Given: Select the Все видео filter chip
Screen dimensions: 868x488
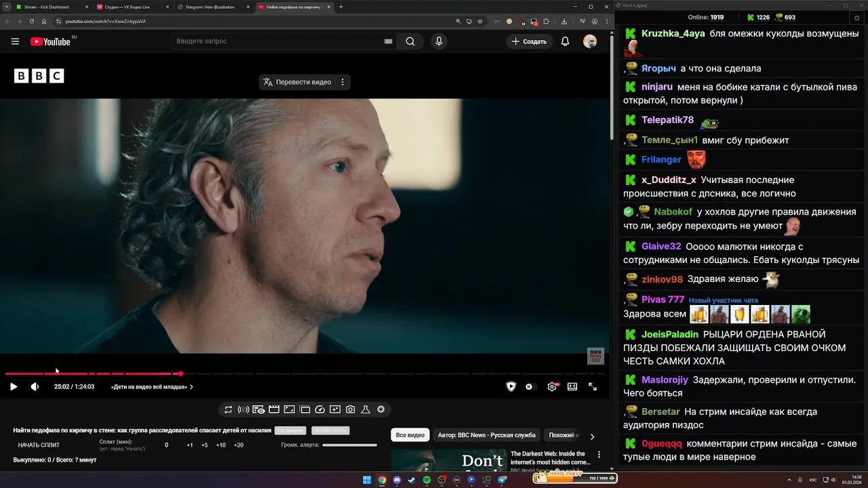Looking at the screenshot, I should 410,435.
